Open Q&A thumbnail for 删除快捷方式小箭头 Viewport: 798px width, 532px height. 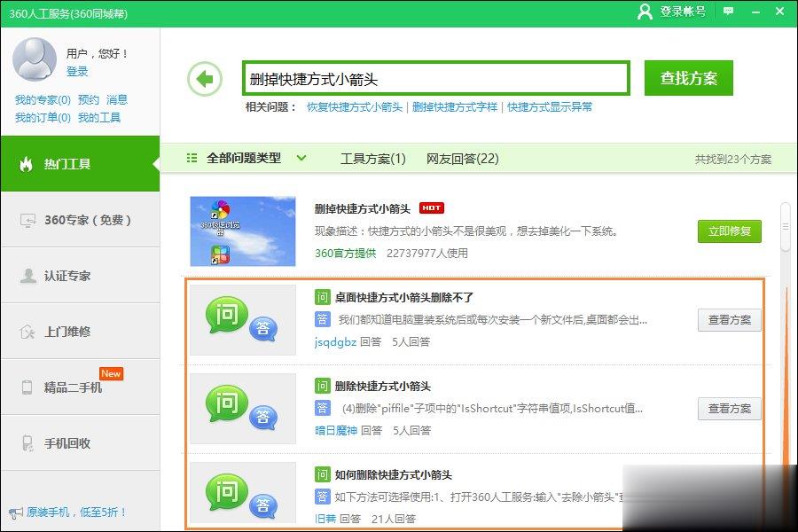pos(243,408)
